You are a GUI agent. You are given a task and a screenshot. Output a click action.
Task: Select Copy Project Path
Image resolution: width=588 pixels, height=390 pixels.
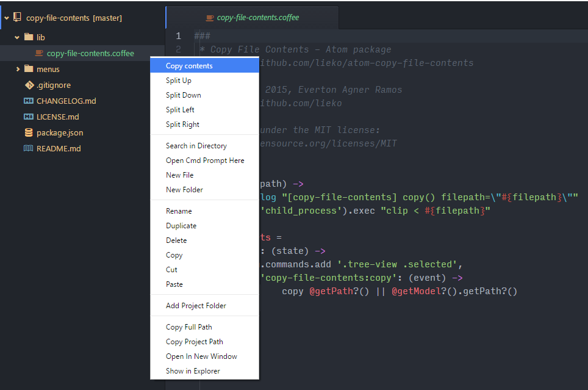(x=204, y=342)
